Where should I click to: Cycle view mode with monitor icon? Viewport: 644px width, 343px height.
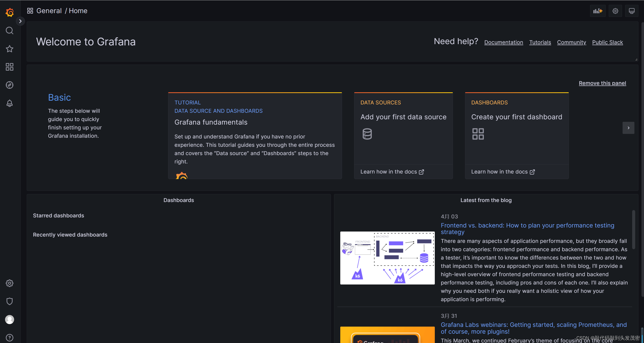pos(632,11)
